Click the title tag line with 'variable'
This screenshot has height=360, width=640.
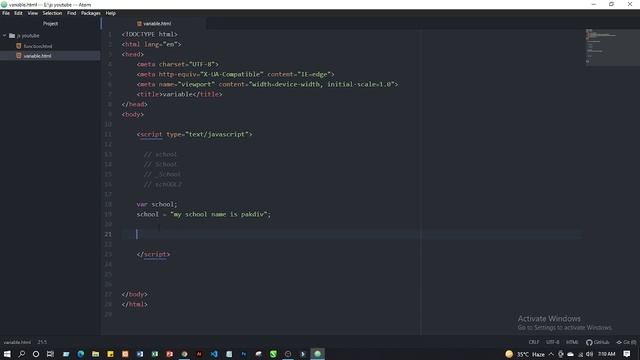coord(180,94)
